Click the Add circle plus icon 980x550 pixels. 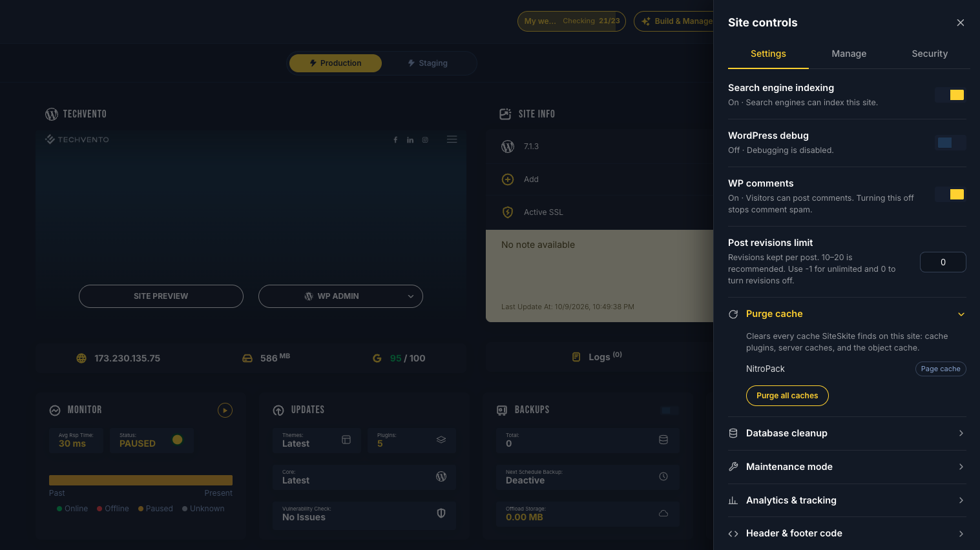click(508, 179)
